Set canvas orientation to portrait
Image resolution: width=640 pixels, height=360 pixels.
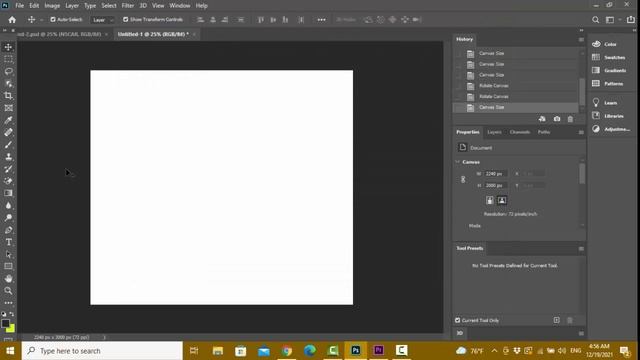pos(490,200)
